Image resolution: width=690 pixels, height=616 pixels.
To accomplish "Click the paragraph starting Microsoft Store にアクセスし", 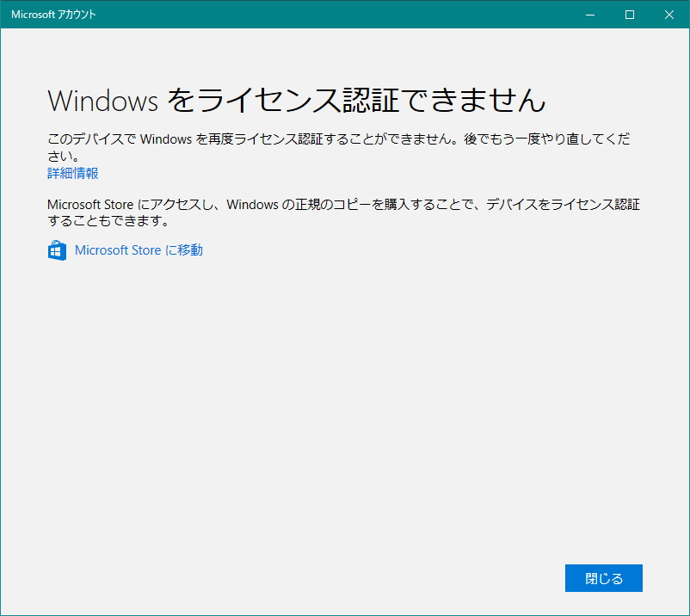I will pyautogui.click(x=343, y=213).
